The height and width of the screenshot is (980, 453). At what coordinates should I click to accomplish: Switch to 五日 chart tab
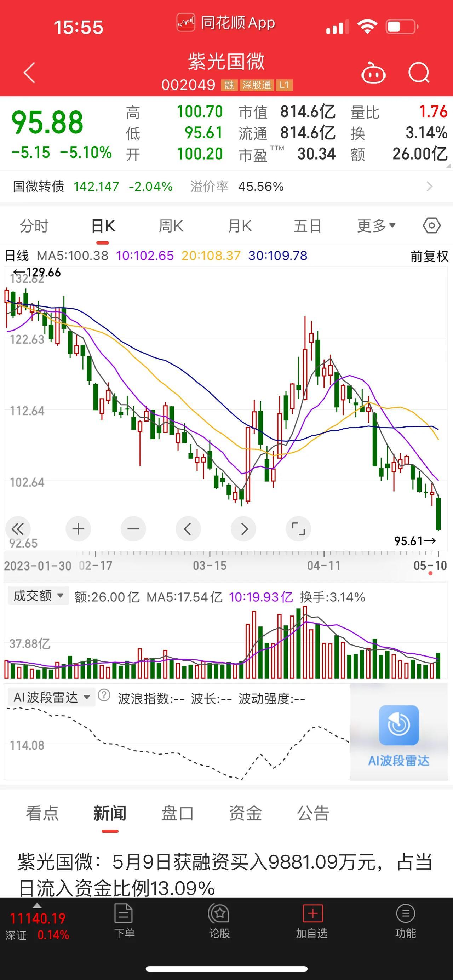[308, 225]
